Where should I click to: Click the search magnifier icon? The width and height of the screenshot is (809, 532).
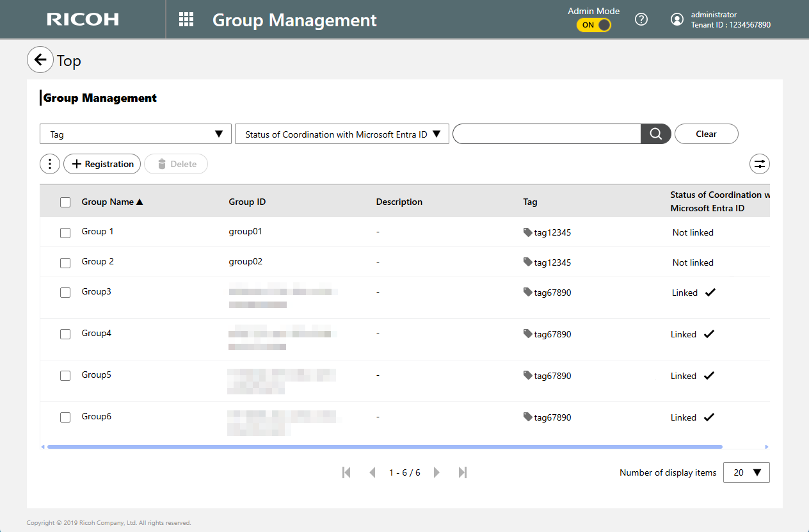655,134
